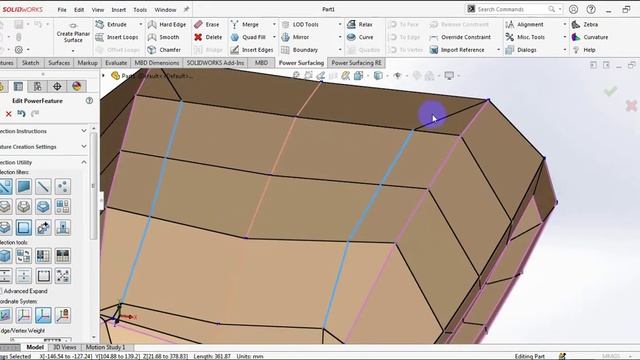The height and width of the screenshot is (360, 640).
Task: Select the Curve tool
Action: (x=360, y=37)
